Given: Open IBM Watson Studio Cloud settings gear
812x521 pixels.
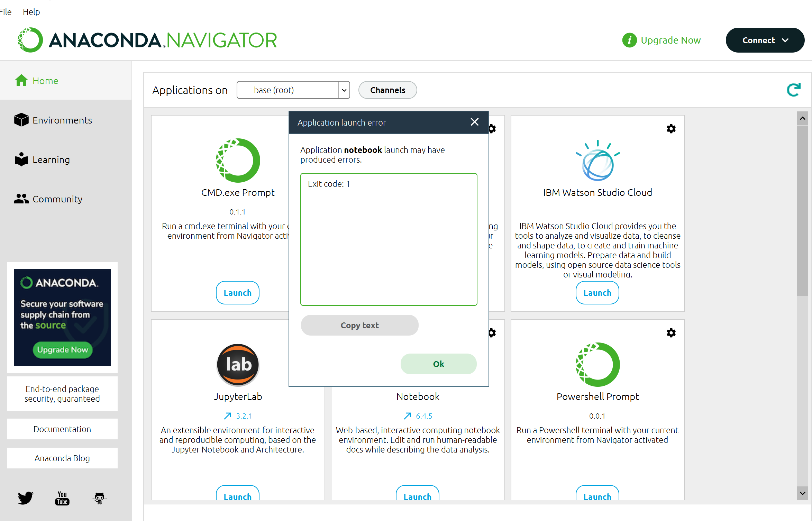Looking at the screenshot, I should 671,129.
